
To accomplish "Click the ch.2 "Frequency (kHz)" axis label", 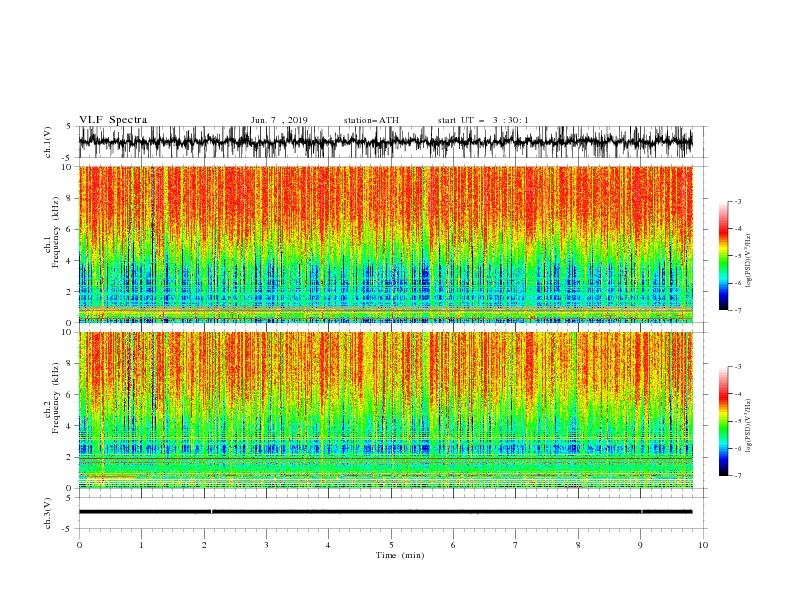I will click(56, 398).
